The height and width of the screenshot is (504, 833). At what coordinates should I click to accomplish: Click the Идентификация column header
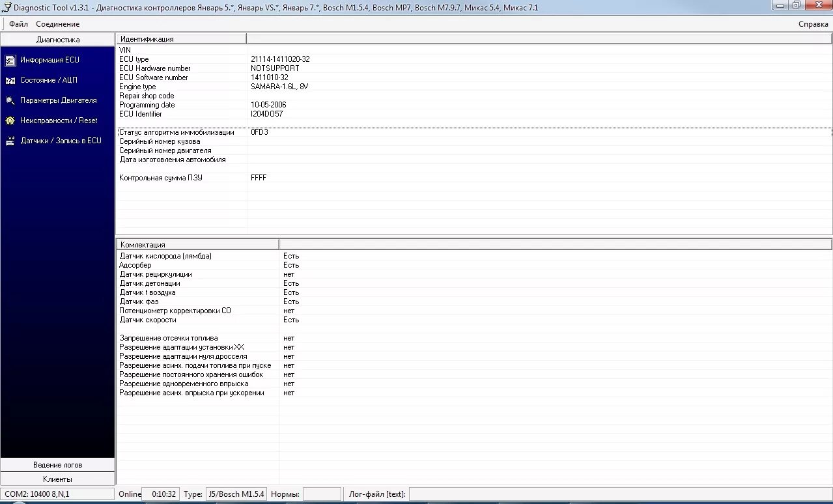(182, 39)
